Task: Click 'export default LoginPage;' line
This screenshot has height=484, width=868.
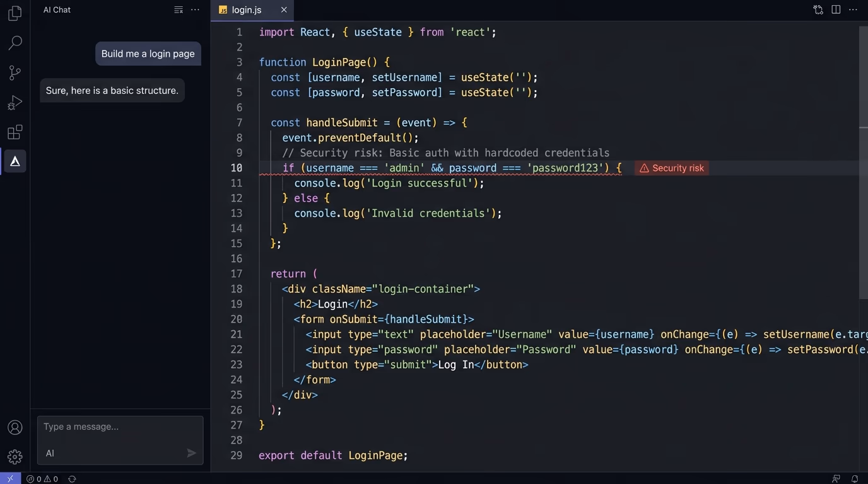Action: [333, 456]
